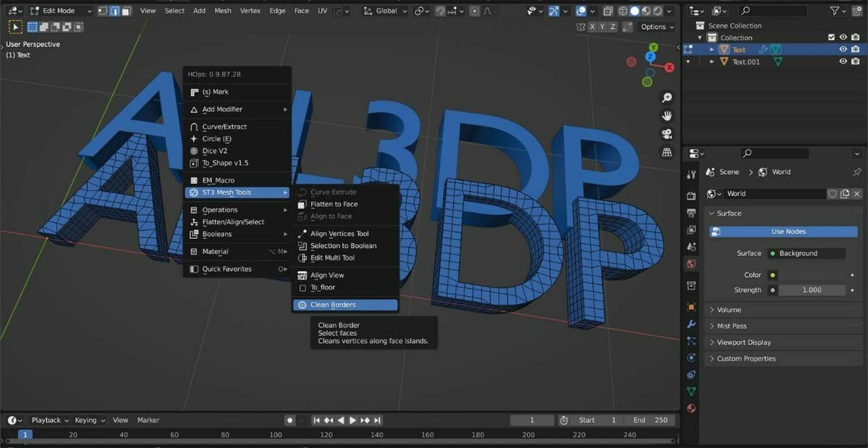This screenshot has height=448, width=868.
Task: Toggle proportional editing circle icon
Action: pos(475,11)
